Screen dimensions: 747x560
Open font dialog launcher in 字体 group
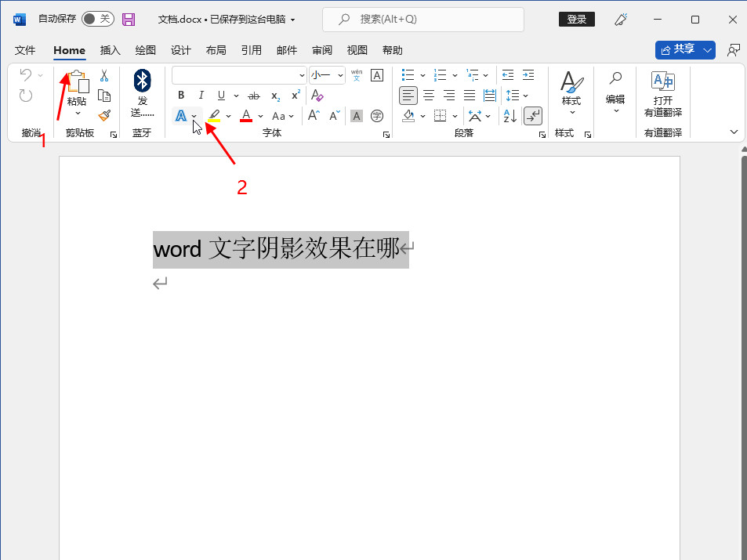pyautogui.click(x=386, y=135)
